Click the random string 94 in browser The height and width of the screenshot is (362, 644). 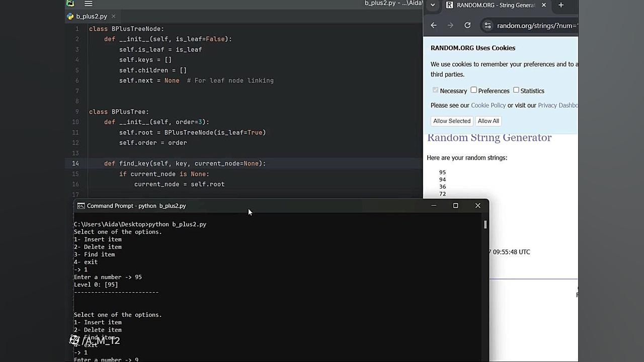442,179
